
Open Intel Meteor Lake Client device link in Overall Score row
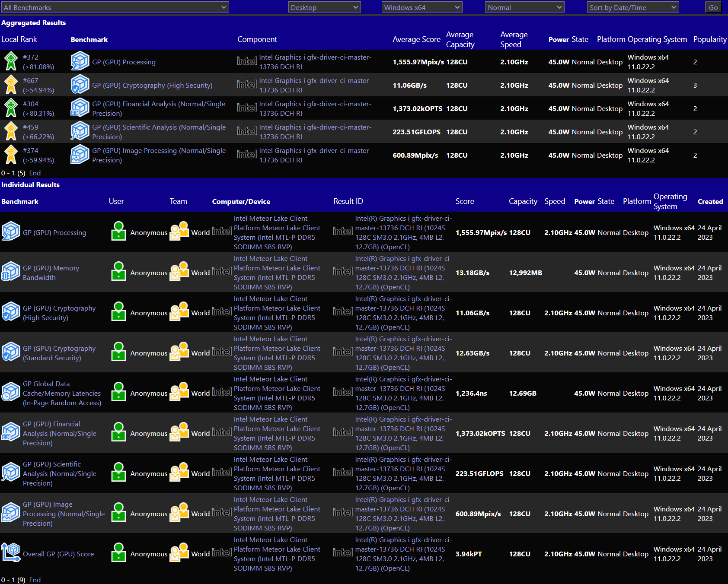(277, 554)
